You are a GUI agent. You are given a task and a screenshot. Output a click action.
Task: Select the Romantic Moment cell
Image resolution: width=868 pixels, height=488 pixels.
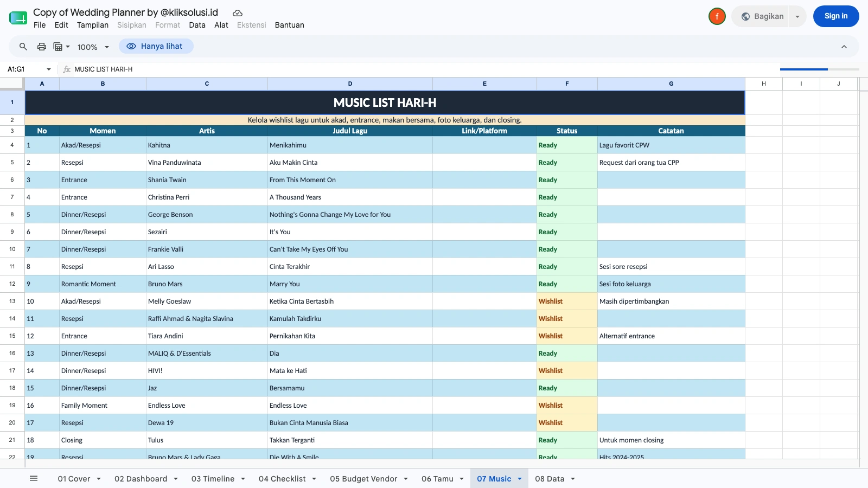[103, 284]
